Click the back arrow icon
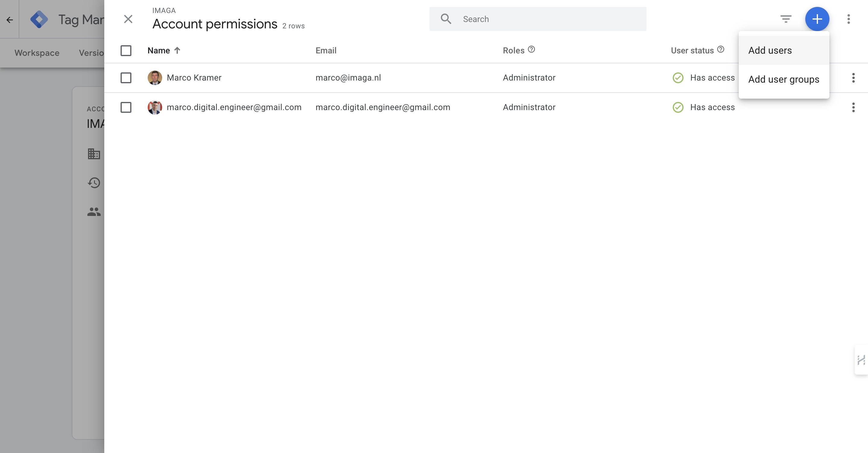 click(x=9, y=20)
